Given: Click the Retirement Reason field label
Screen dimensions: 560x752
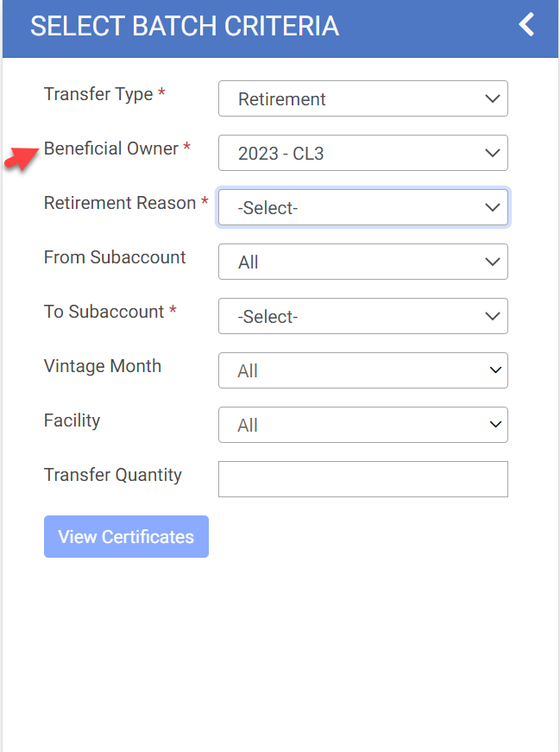Looking at the screenshot, I should pos(120,203).
